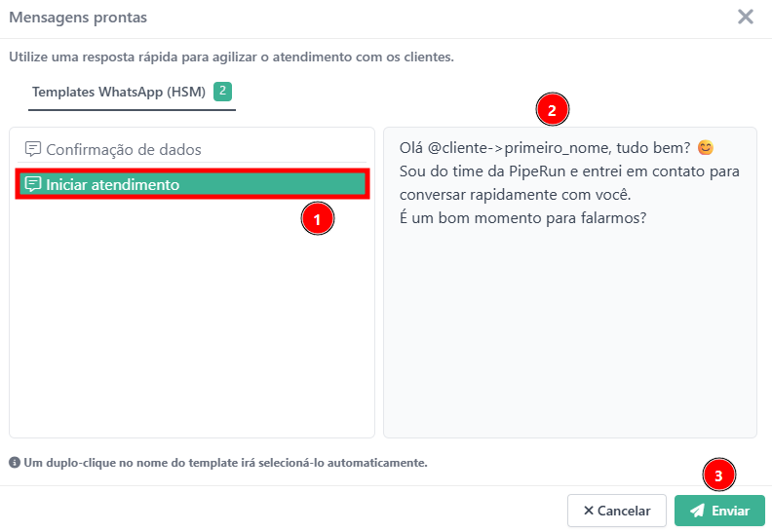Click the Confirmação de dados message icon
Viewport: 772px width, 532px height.
(x=33, y=150)
